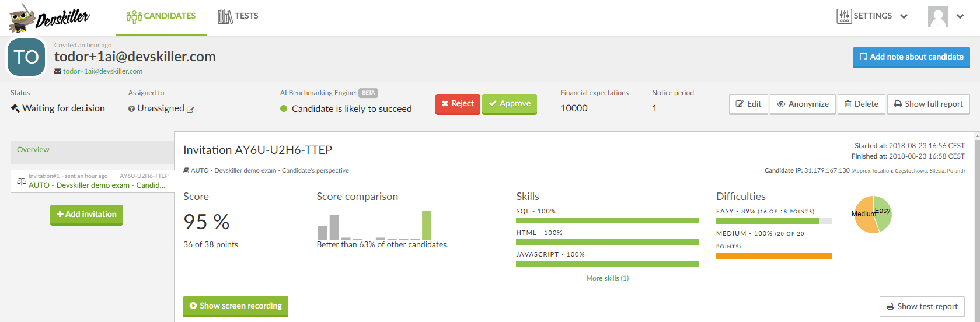Approve the candidate
Viewport: 980px width, 322px height.
(510, 104)
